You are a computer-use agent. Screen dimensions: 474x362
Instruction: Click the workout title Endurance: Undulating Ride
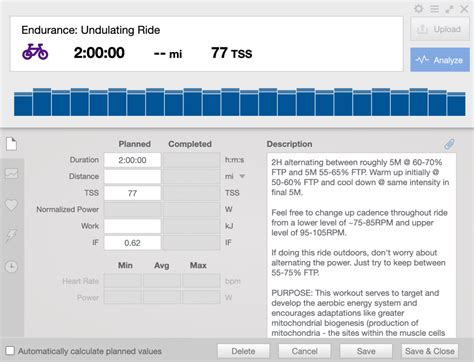click(91, 30)
